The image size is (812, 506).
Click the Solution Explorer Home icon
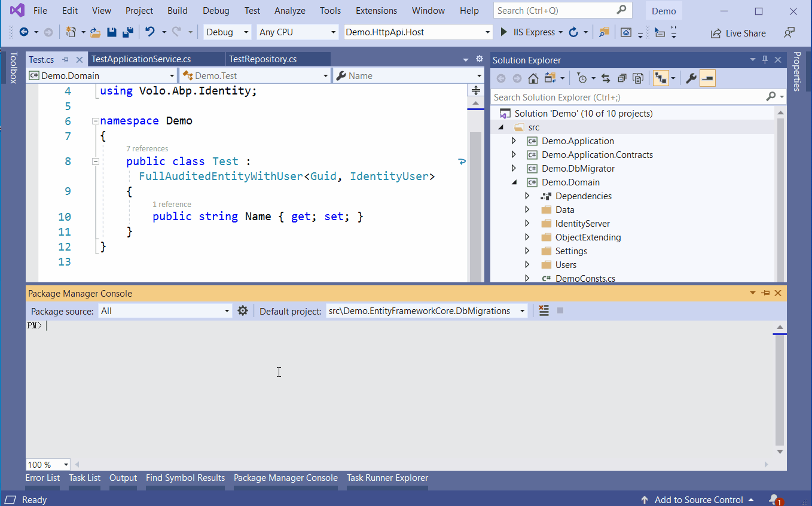(x=532, y=78)
